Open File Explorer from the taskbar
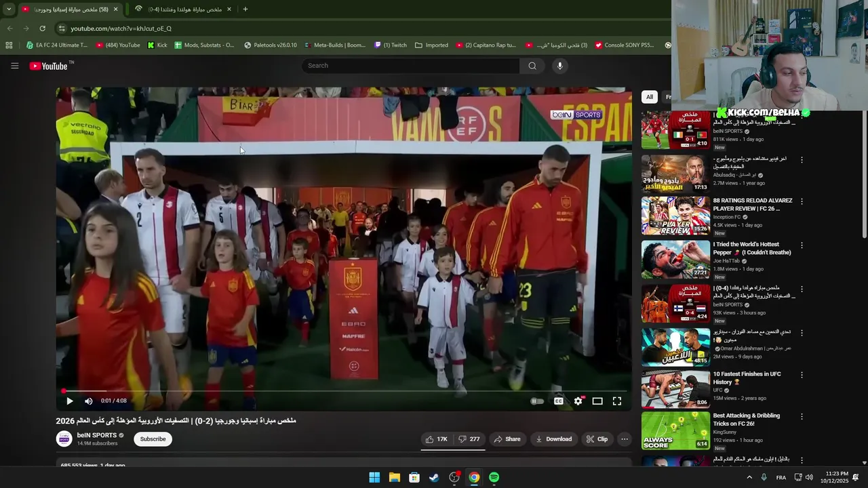This screenshot has width=868, height=488. coord(394,477)
